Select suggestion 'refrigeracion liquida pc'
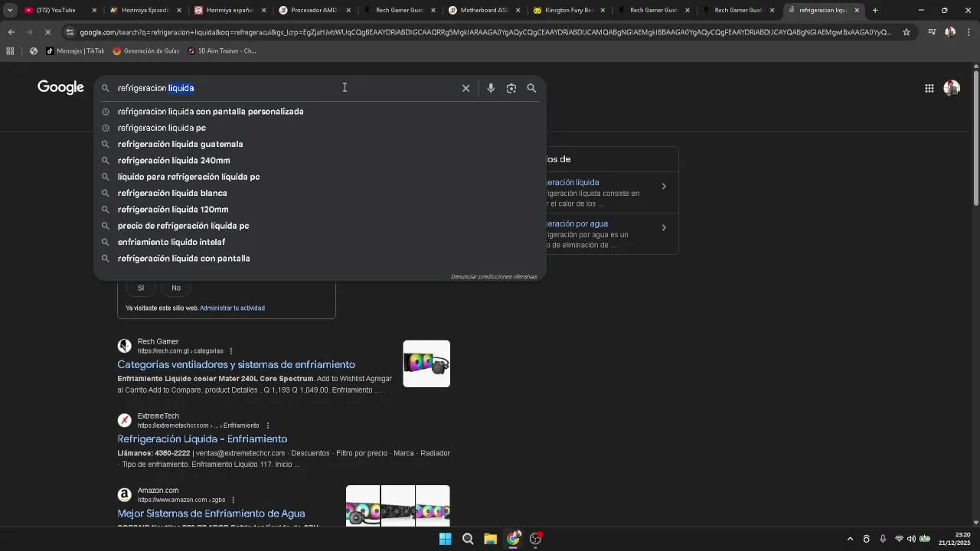980x551 pixels. click(x=320, y=128)
